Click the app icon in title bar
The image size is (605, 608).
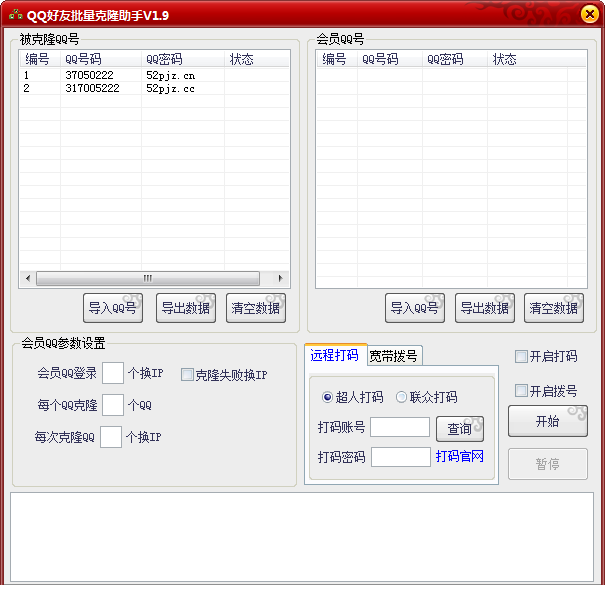click(x=16, y=15)
